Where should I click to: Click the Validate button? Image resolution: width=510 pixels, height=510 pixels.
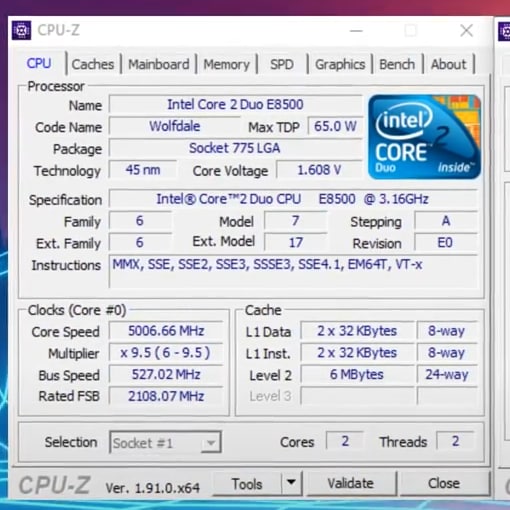pos(351,483)
